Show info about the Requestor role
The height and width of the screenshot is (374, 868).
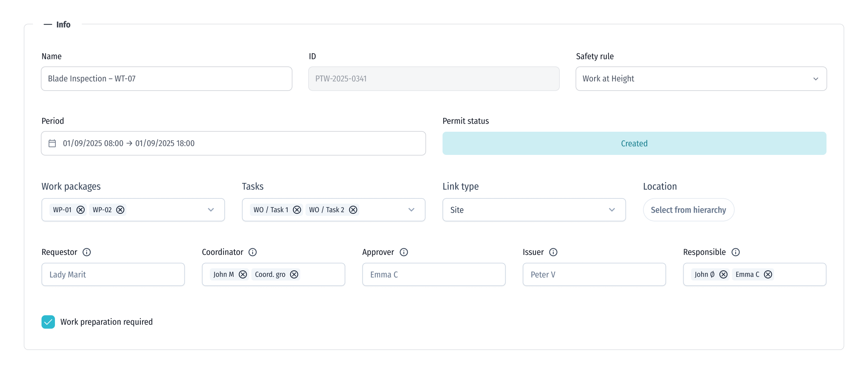pos(87,252)
